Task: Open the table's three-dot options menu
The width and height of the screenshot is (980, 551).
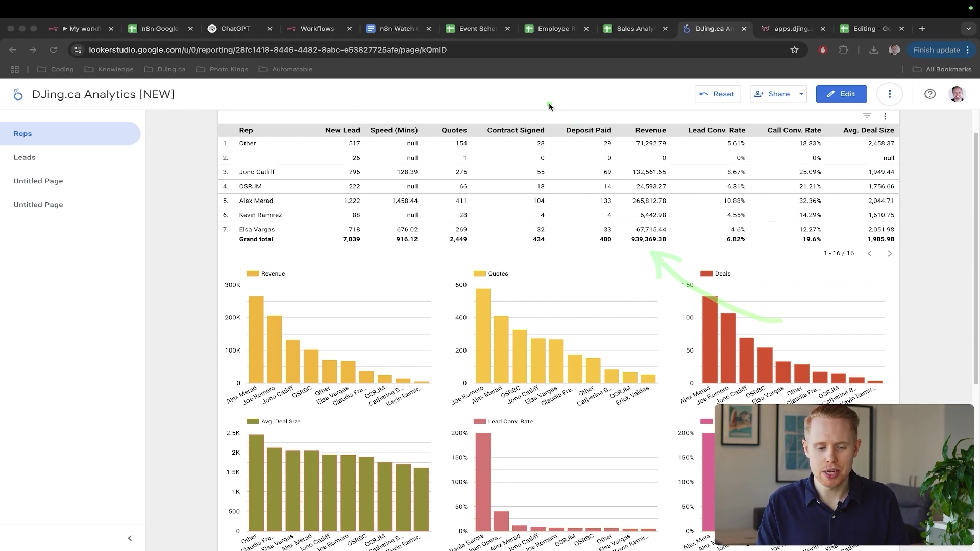Action: pyautogui.click(x=885, y=116)
